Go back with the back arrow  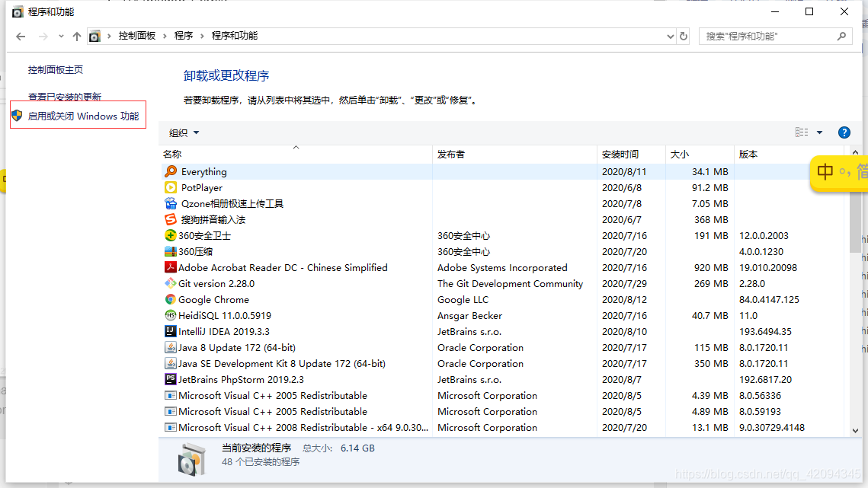pos(21,37)
